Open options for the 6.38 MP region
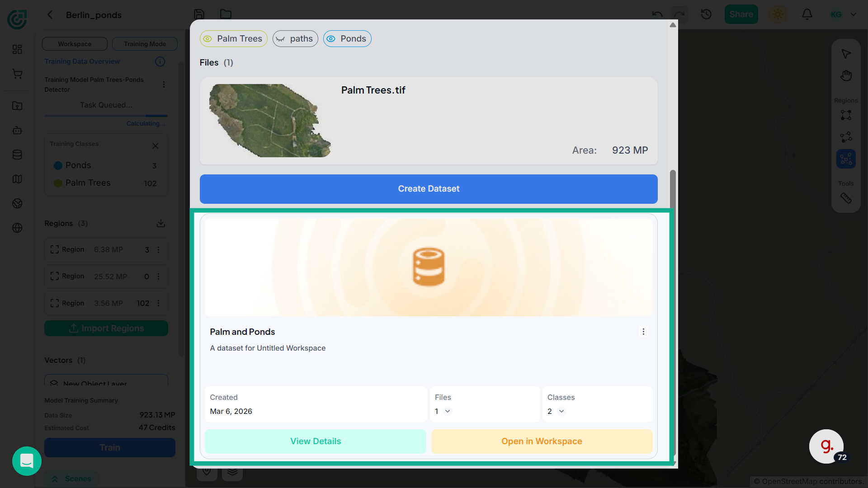 158,249
